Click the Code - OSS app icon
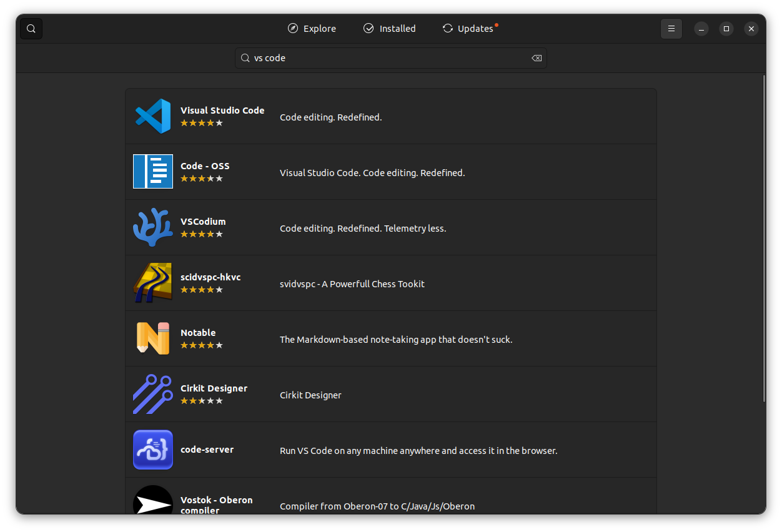 [152, 171]
